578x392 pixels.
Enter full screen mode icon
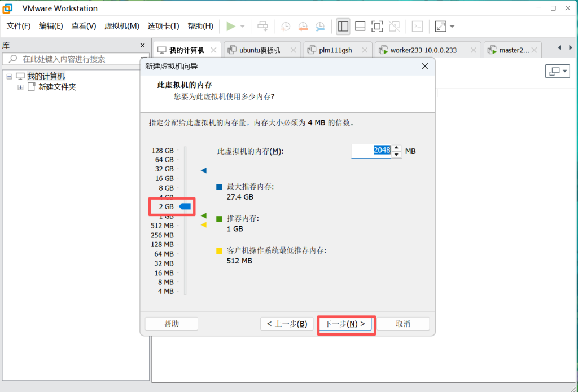coord(377,27)
